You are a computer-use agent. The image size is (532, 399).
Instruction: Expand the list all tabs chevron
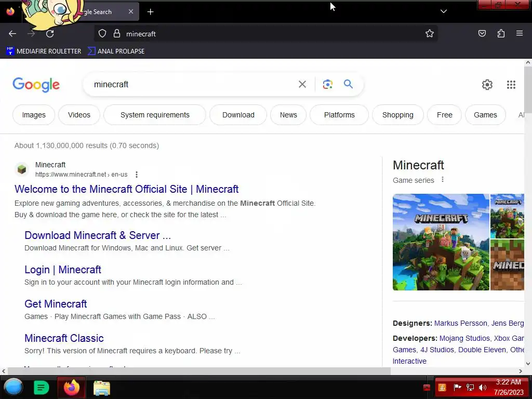[444, 11]
